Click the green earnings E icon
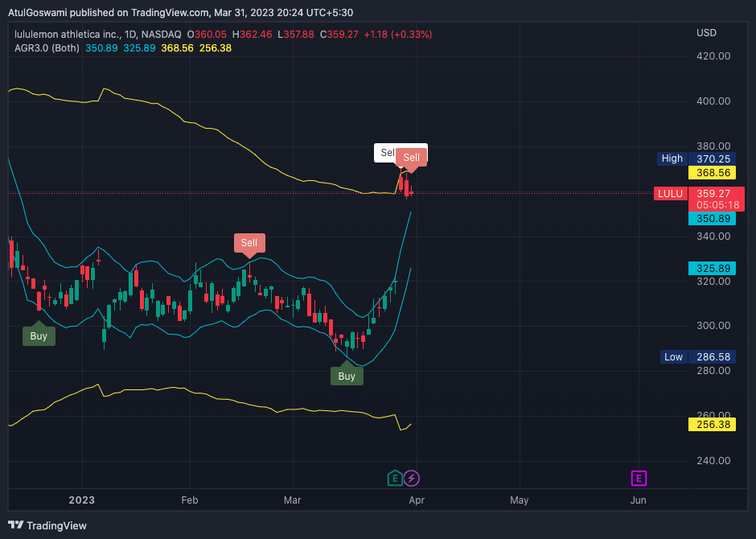Screen dimensions: 756x539 [395, 478]
